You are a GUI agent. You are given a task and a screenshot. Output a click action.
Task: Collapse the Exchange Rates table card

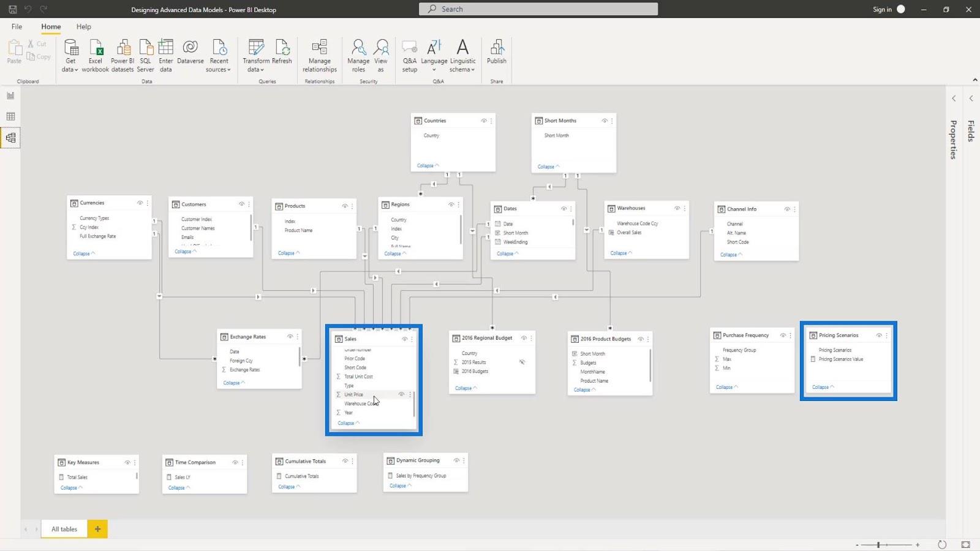pos(234,383)
